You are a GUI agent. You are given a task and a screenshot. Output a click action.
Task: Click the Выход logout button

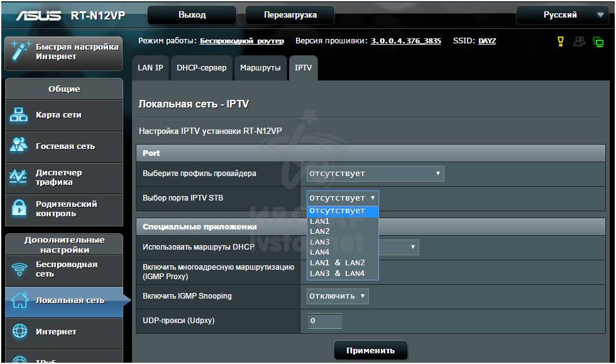(192, 15)
